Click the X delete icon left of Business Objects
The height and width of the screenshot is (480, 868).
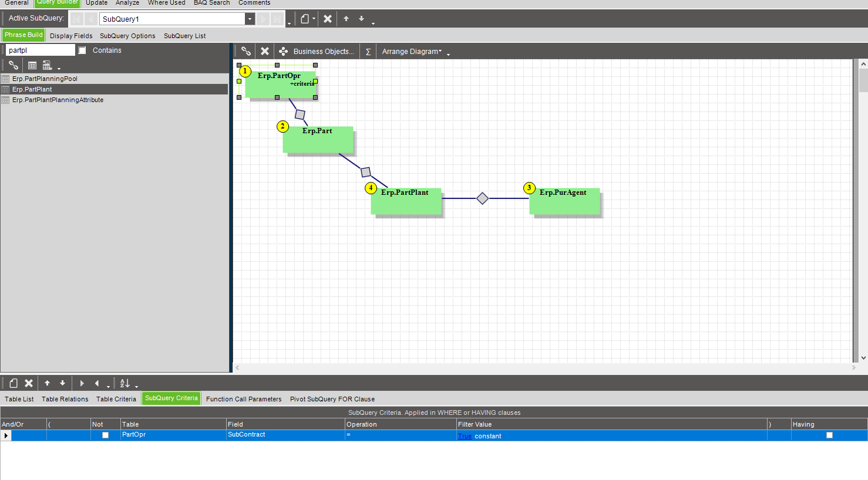(x=265, y=51)
